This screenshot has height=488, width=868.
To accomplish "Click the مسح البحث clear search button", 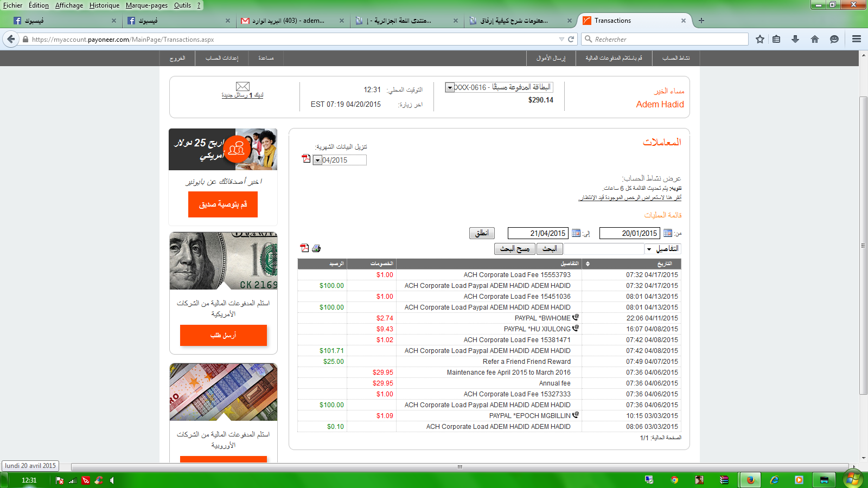I will 514,249.
